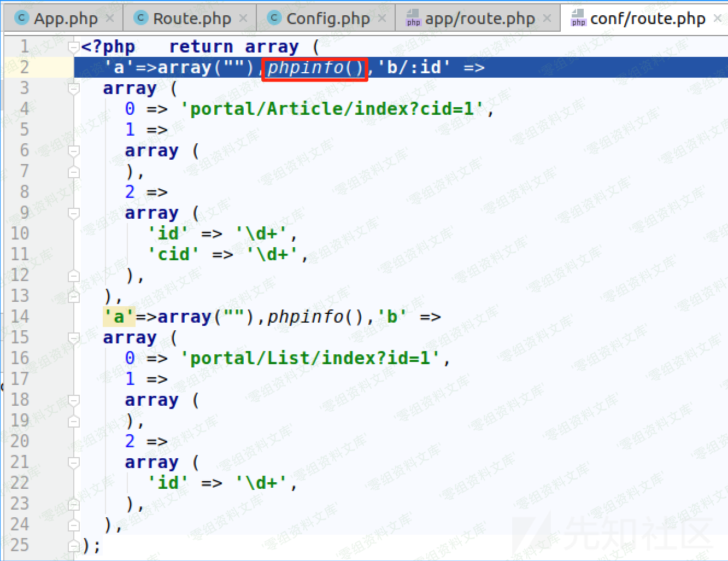This screenshot has width=728, height=561.
Task: Close the Route.php tab
Action: point(243,18)
